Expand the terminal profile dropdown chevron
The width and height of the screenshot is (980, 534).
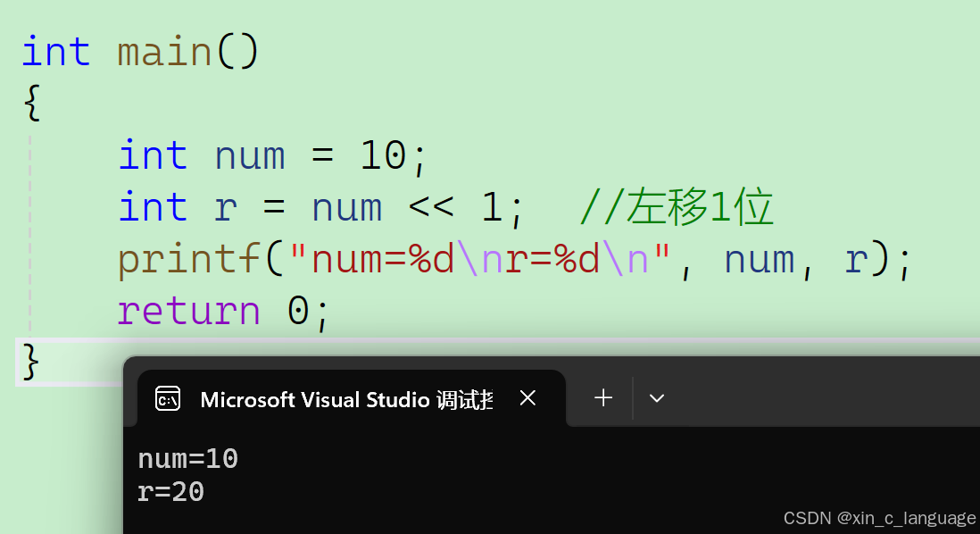click(656, 398)
